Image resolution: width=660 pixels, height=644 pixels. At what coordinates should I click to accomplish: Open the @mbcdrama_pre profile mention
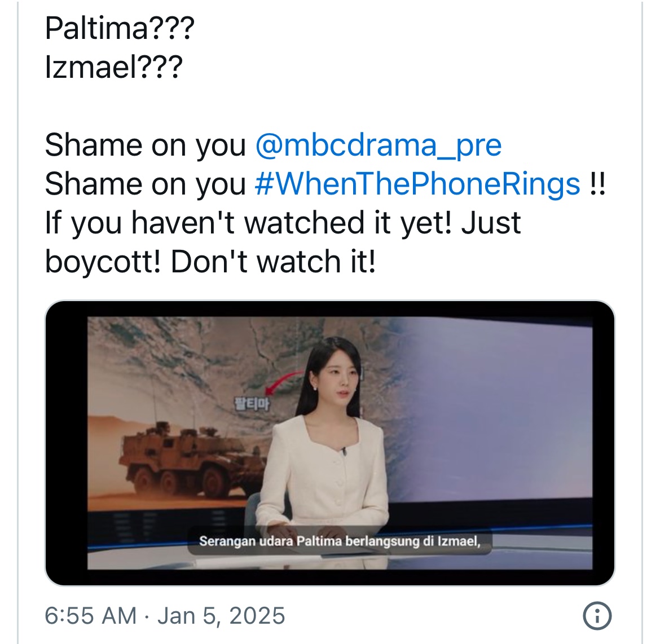(378, 145)
